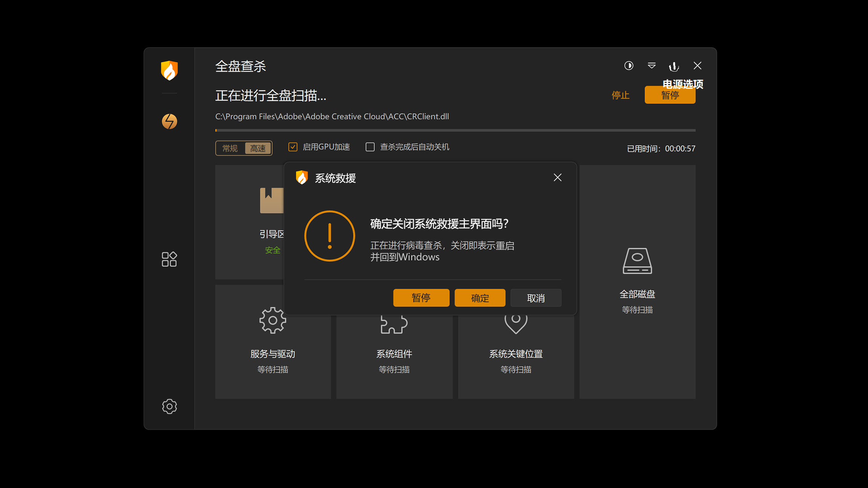
Task: Select the 高速 scan mode tab
Action: 258,148
